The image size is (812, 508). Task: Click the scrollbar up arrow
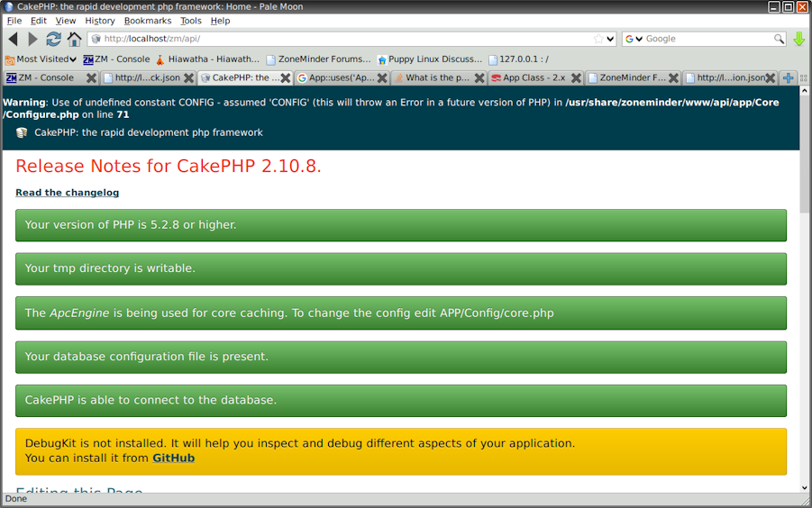[x=804, y=91]
